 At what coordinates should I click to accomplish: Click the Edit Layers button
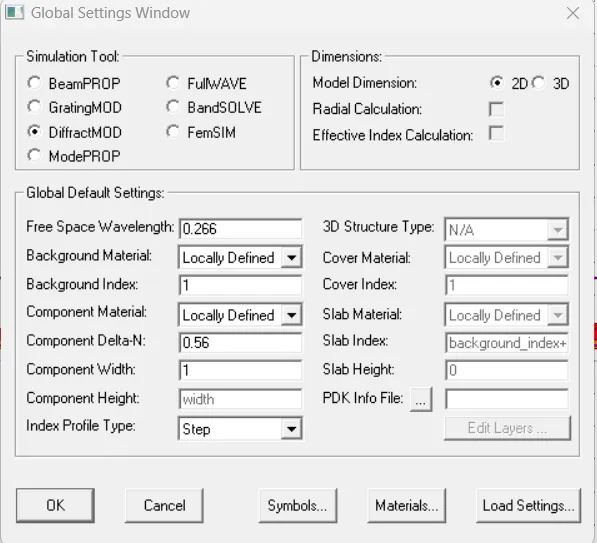click(x=507, y=428)
